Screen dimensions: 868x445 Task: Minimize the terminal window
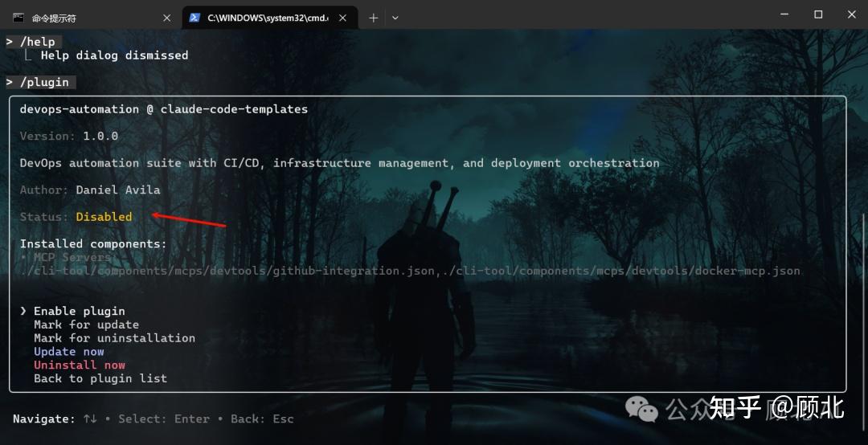784,14
